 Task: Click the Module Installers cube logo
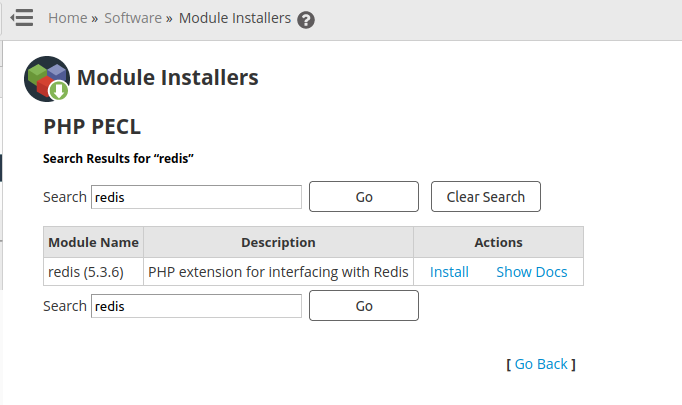[x=47, y=79]
